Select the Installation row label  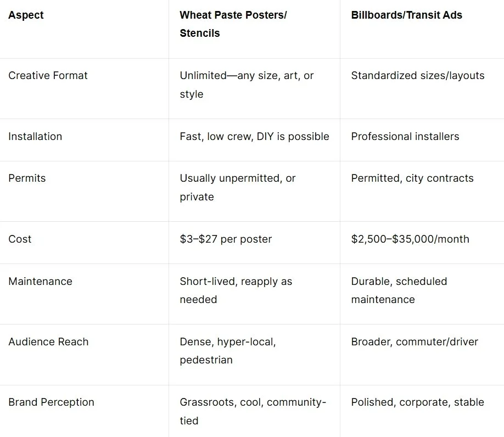pos(35,137)
